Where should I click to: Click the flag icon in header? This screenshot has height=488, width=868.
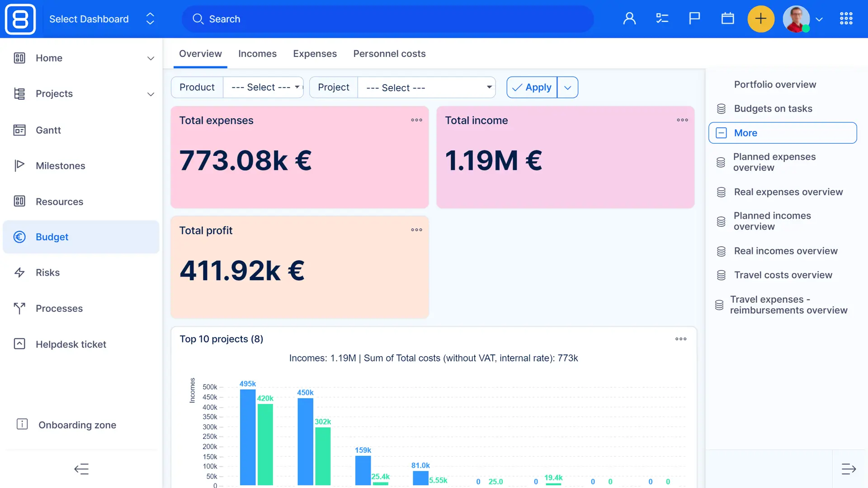click(694, 19)
